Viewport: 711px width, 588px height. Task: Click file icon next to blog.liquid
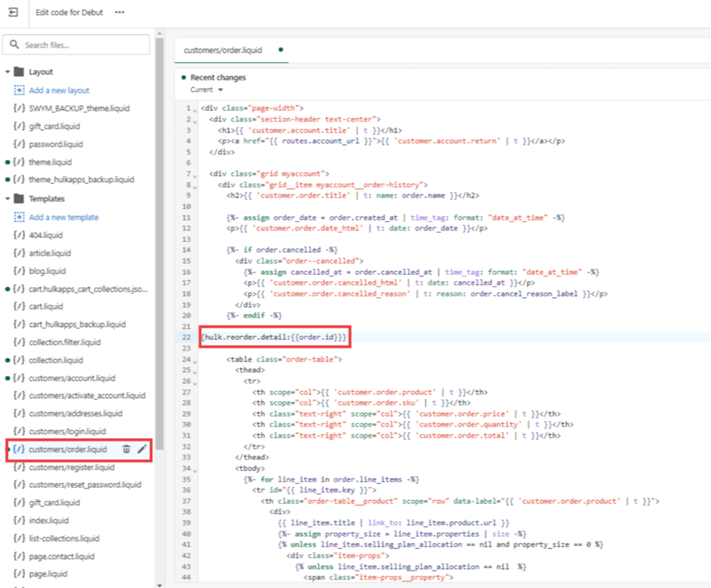tap(19, 271)
